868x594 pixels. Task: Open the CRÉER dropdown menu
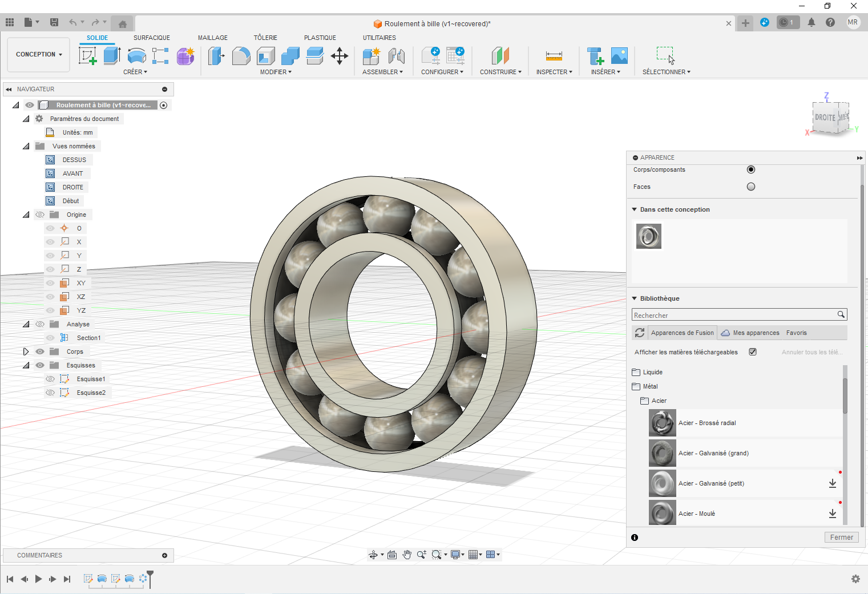(x=135, y=71)
